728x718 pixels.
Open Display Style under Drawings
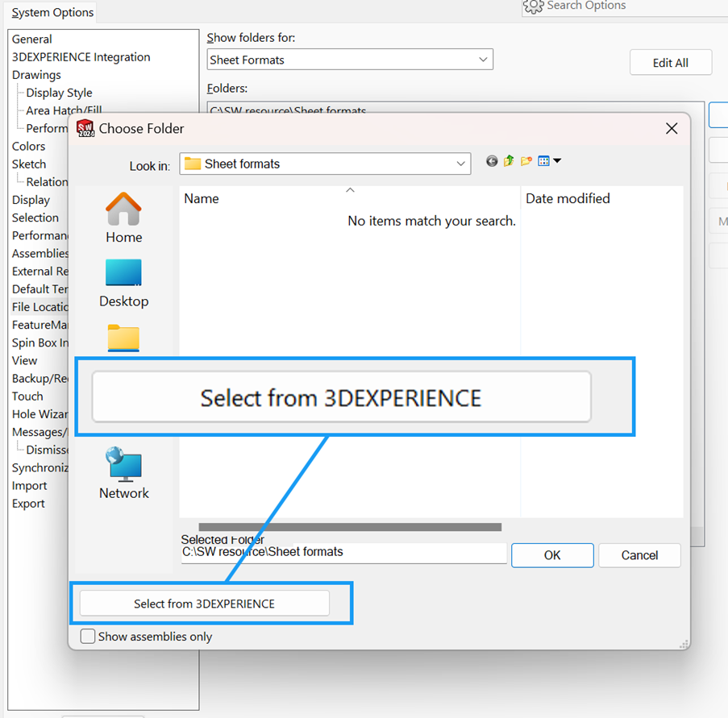(x=60, y=93)
